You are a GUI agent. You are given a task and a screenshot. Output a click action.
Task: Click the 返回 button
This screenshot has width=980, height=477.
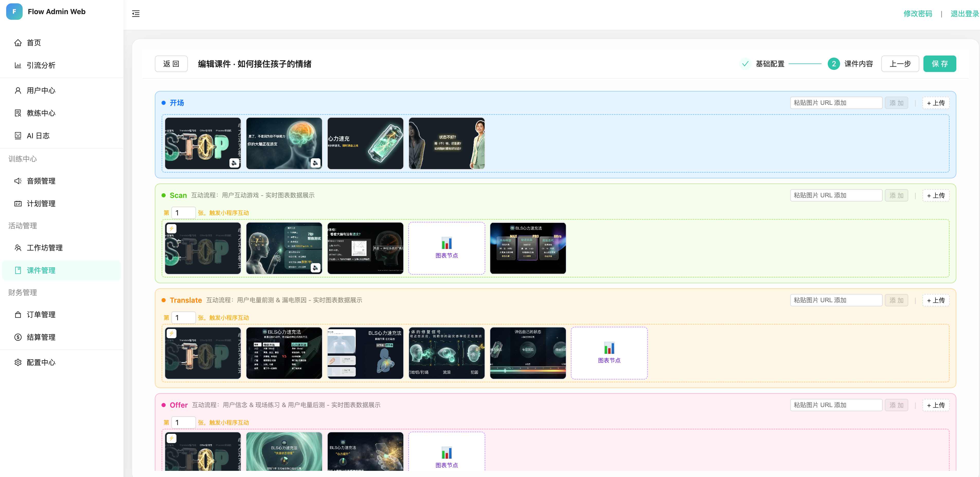tap(171, 64)
